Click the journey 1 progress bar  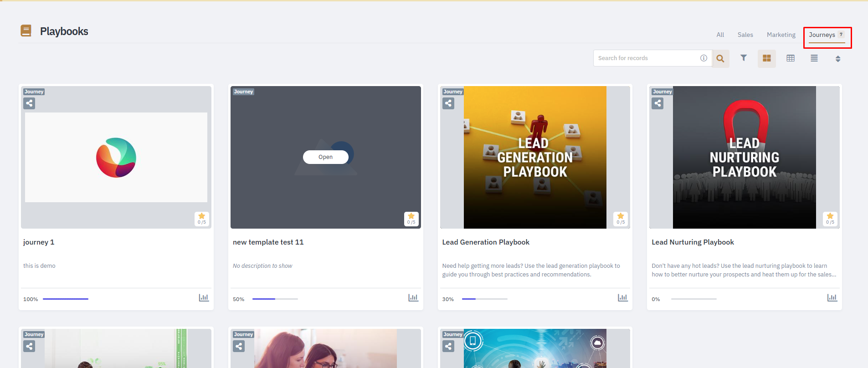(x=66, y=299)
